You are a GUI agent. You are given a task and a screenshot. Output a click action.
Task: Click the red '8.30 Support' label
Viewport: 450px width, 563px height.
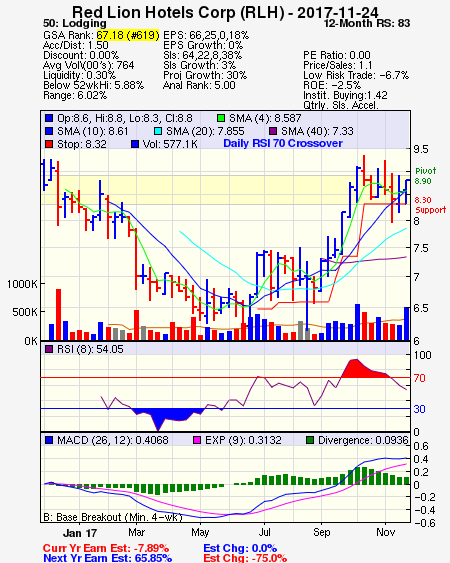point(430,205)
